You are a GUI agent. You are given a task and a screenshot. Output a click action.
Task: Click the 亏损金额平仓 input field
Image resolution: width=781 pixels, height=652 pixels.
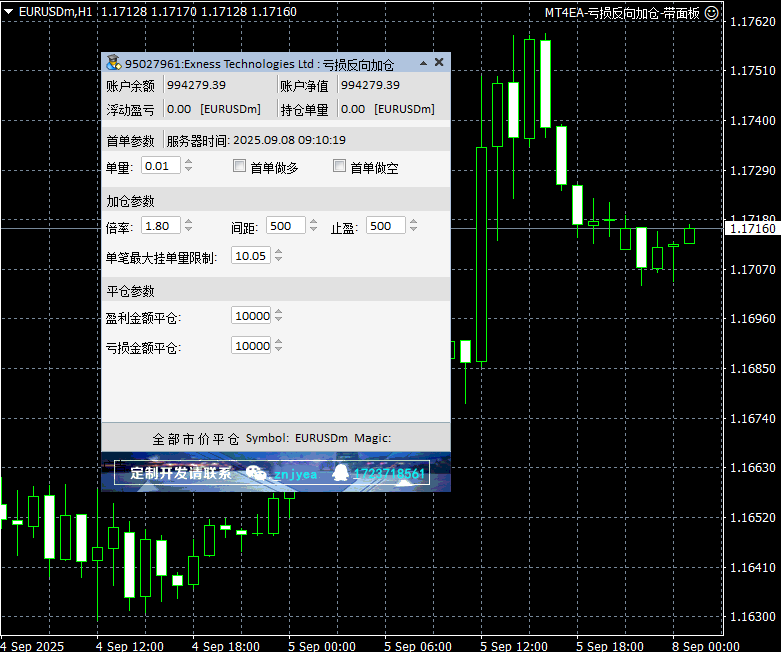point(251,346)
